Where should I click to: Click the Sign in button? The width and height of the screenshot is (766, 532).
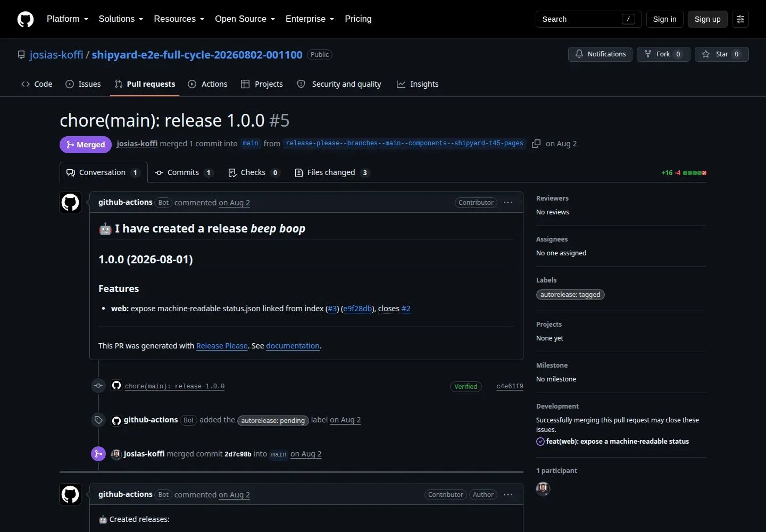(664, 19)
